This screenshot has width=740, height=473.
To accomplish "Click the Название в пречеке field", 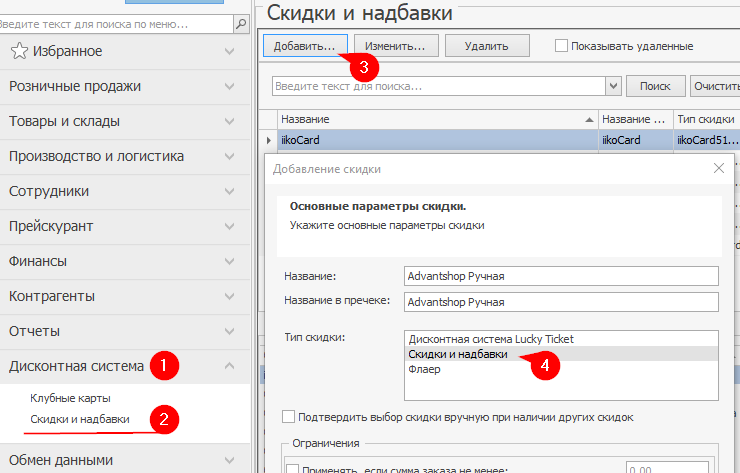I will pos(560,301).
